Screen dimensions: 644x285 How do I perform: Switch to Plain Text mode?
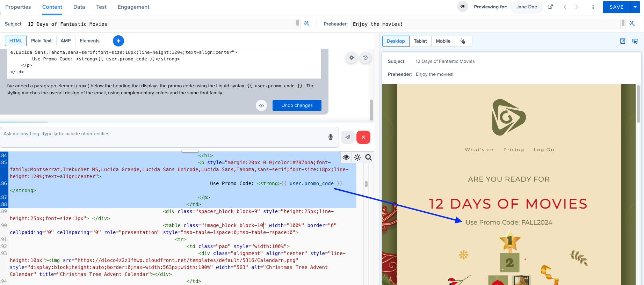41,41
